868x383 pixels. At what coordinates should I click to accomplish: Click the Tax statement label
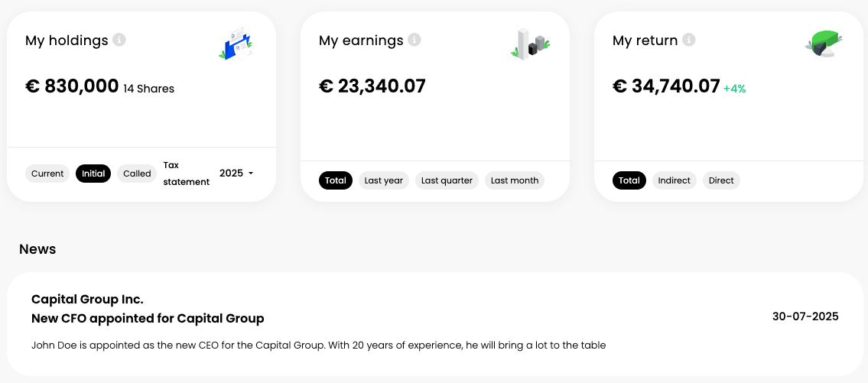(186, 174)
